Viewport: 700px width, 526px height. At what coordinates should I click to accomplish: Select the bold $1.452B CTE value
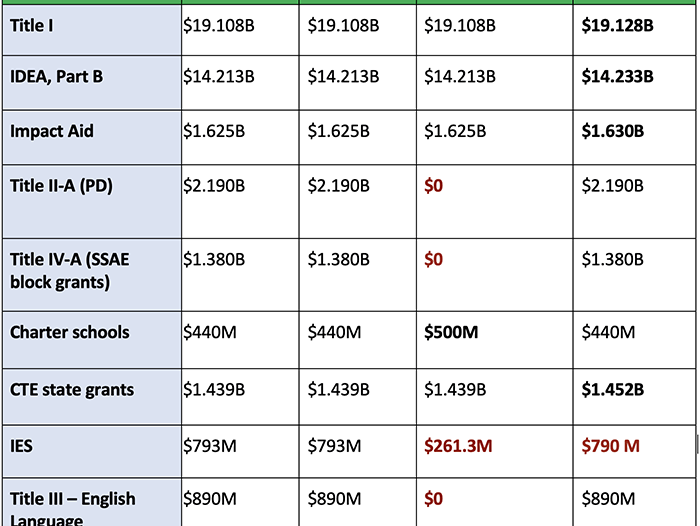pyautogui.click(x=612, y=389)
